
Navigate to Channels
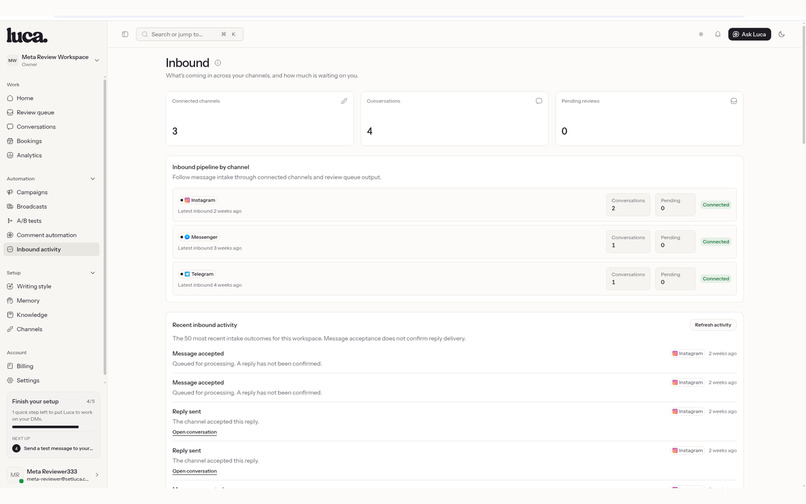click(51, 329)
